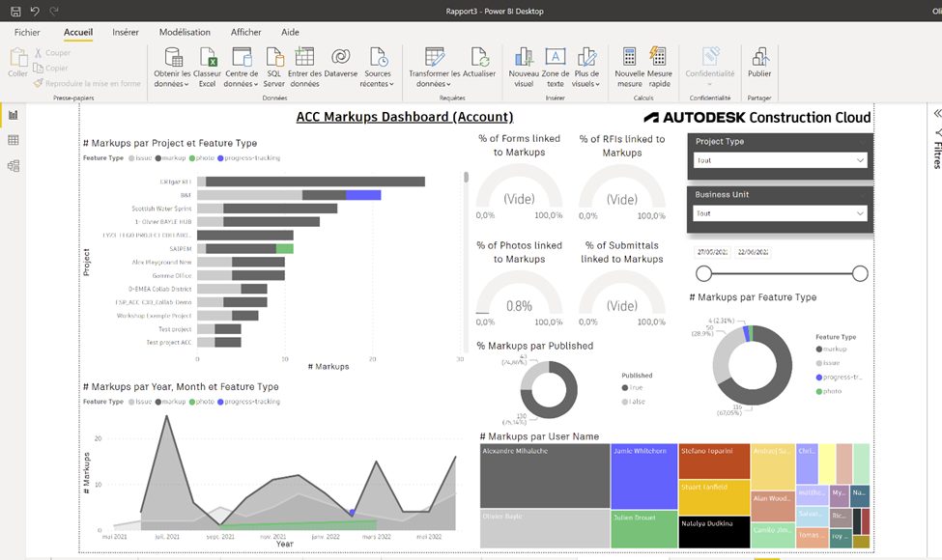Open the Aide ribbon tab
Viewport: 942px width, 560px height.
[x=290, y=33]
